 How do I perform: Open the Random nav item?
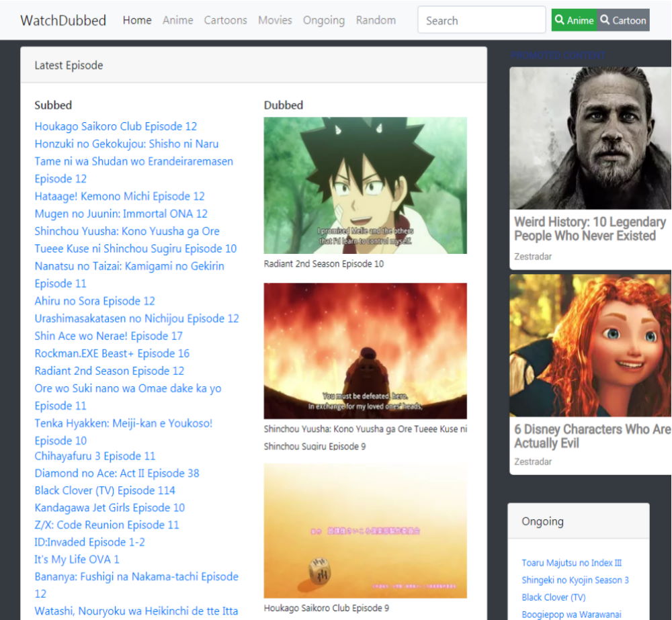tap(376, 20)
